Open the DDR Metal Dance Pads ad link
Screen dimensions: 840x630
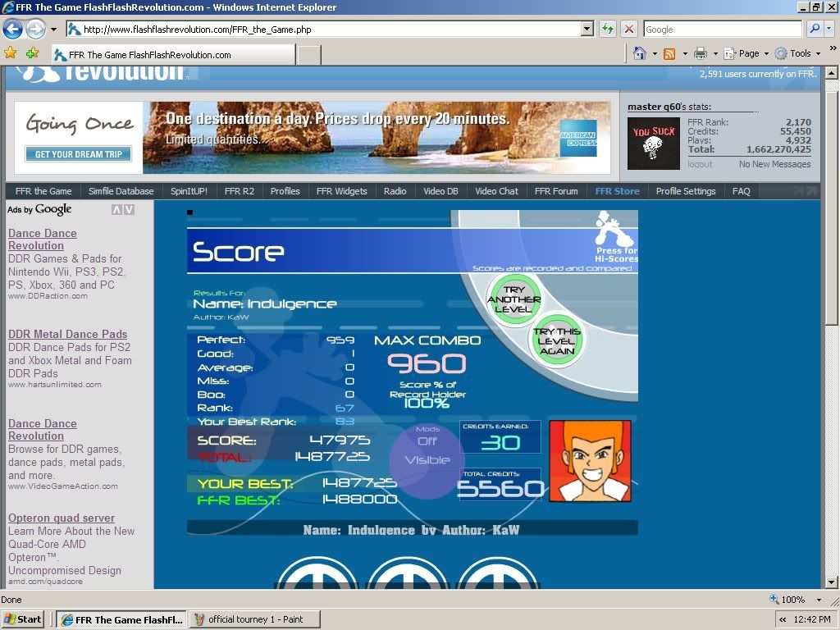click(67, 334)
